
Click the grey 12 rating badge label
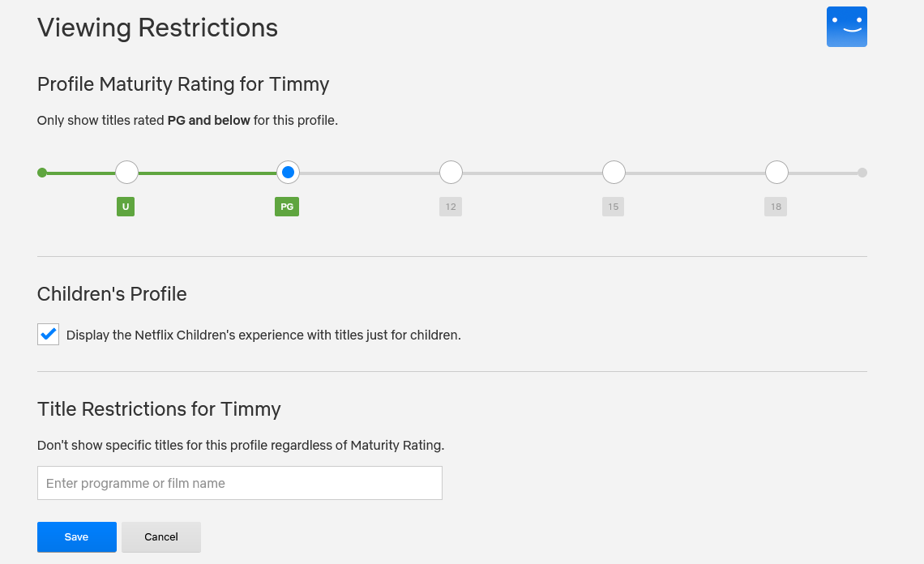[x=451, y=207]
